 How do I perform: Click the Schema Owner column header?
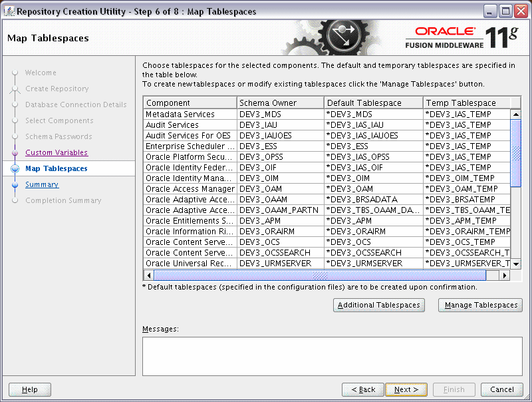(x=280, y=103)
